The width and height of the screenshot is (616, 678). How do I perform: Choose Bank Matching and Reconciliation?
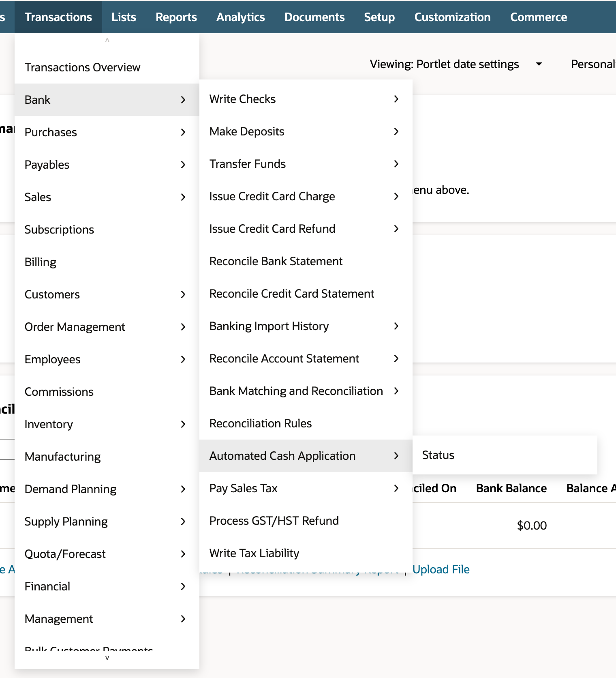[x=306, y=391]
